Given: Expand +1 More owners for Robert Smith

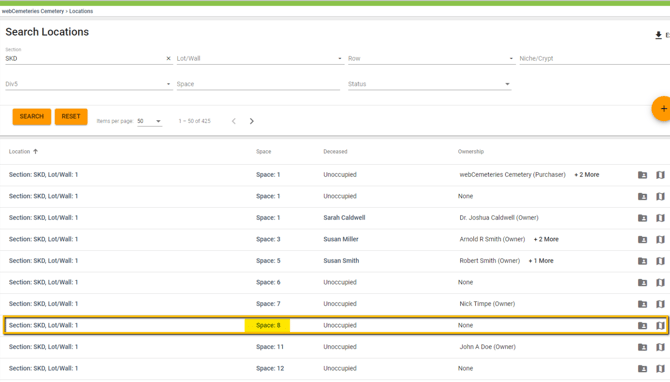Looking at the screenshot, I should pos(541,261).
